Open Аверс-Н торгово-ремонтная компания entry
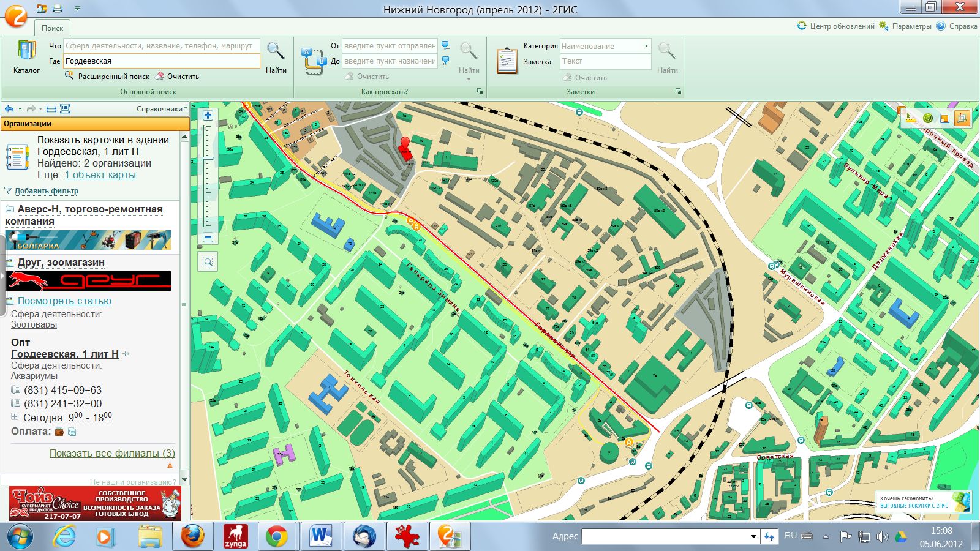Screen dimensions: 980x551 point(84,215)
